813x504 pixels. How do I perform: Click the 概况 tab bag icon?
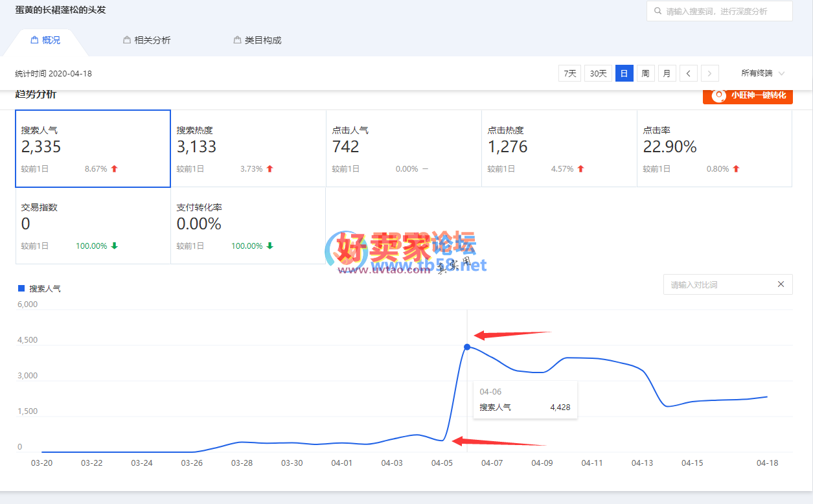pyautogui.click(x=34, y=40)
